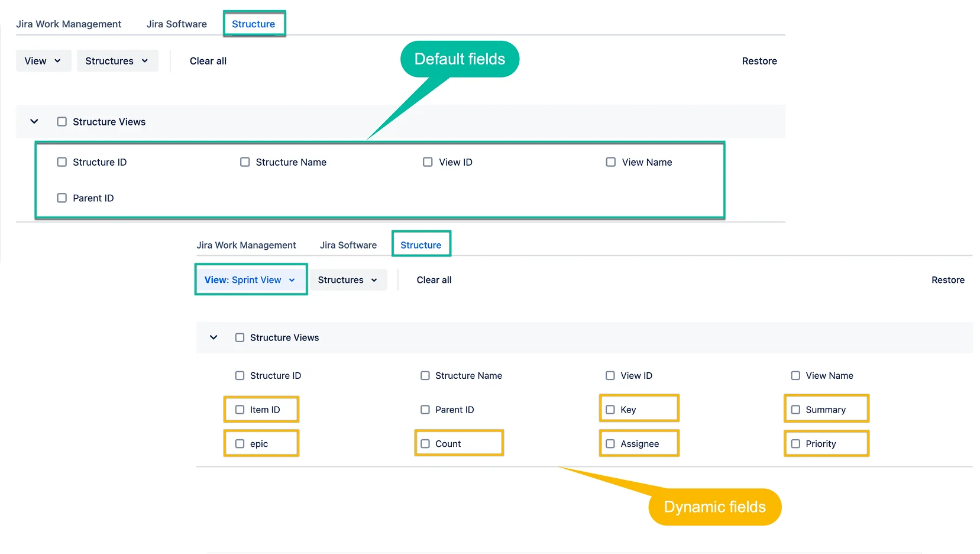The height and width of the screenshot is (554, 980).
Task: Select the Structure tab in lower panel
Action: 421,245
